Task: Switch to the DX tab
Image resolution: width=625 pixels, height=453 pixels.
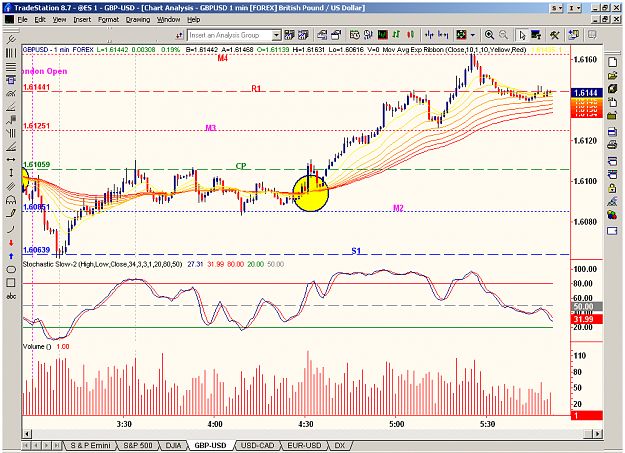Action: point(340,445)
